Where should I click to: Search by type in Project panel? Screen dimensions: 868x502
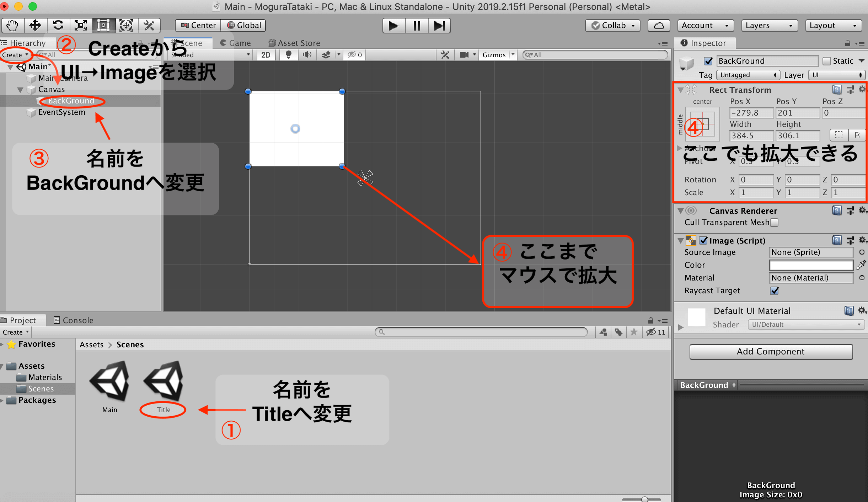pos(603,332)
